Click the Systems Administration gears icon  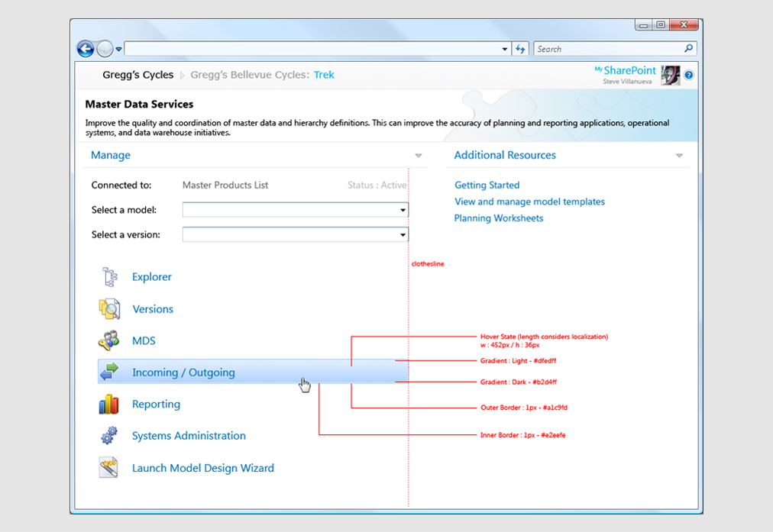[x=109, y=436]
